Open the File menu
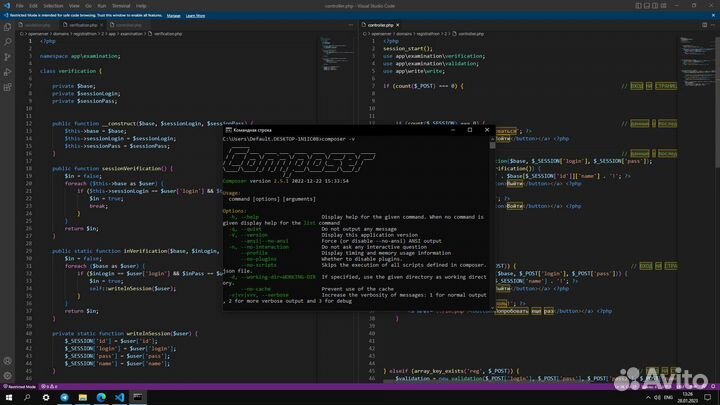The width and height of the screenshot is (720, 405). click(x=20, y=6)
